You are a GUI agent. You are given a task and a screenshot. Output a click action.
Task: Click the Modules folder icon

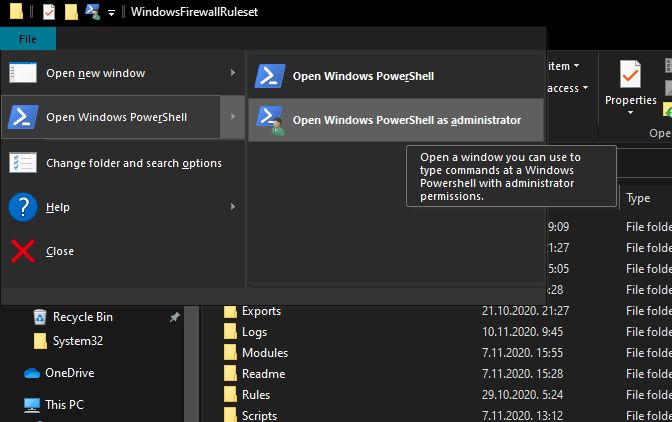pos(230,353)
